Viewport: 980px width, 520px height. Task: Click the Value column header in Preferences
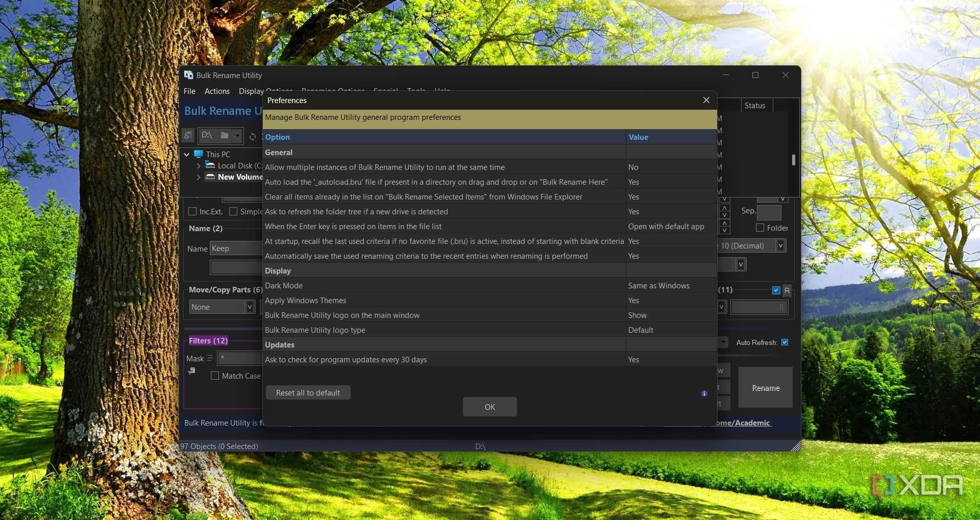pos(671,137)
